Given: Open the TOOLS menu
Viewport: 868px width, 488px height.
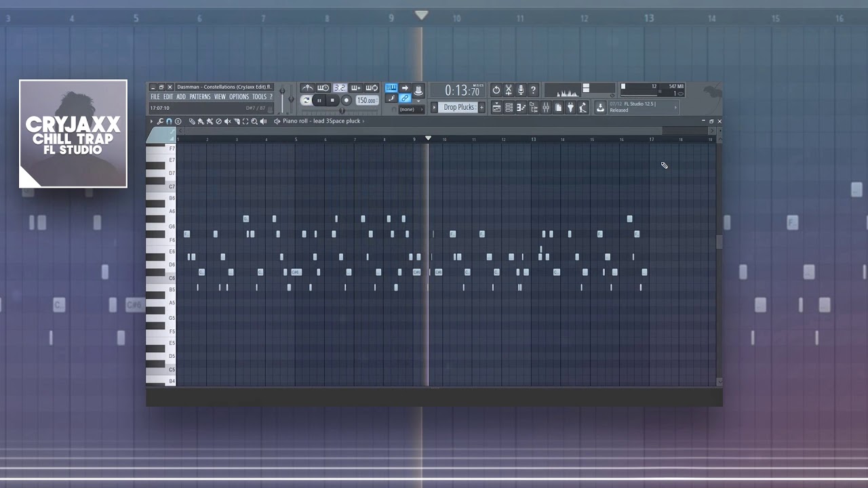Looking at the screenshot, I should 259,96.
